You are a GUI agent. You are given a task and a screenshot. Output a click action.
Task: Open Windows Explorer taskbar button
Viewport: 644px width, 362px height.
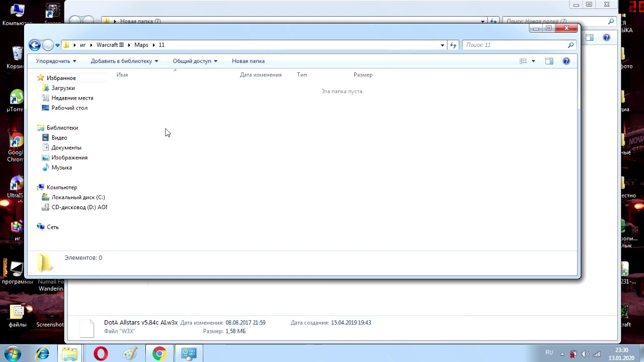69,353
